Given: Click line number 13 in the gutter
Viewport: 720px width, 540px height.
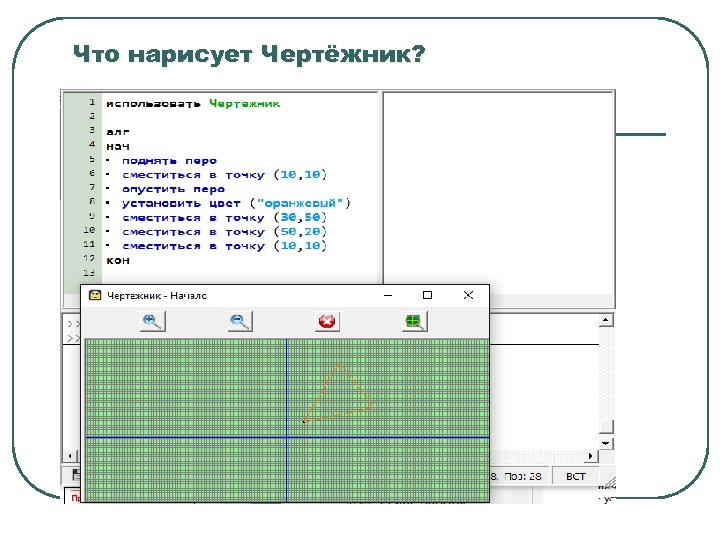Looking at the screenshot, I should (x=89, y=273).
